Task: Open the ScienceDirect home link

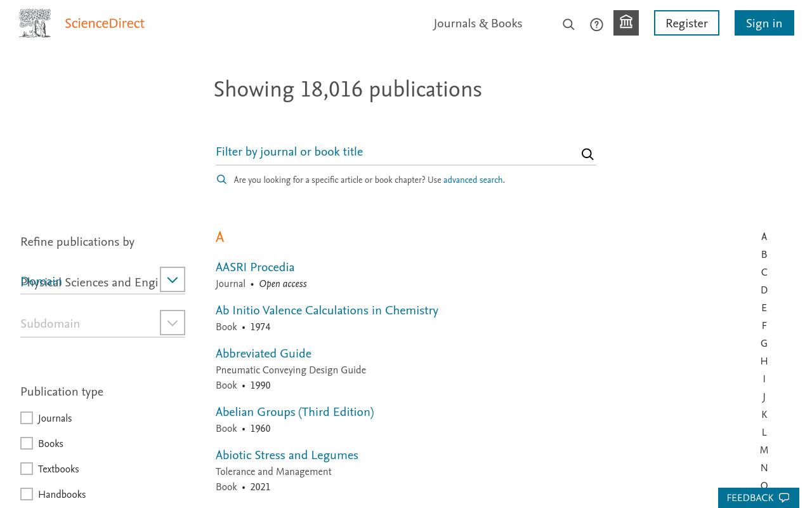Action: 105,24
